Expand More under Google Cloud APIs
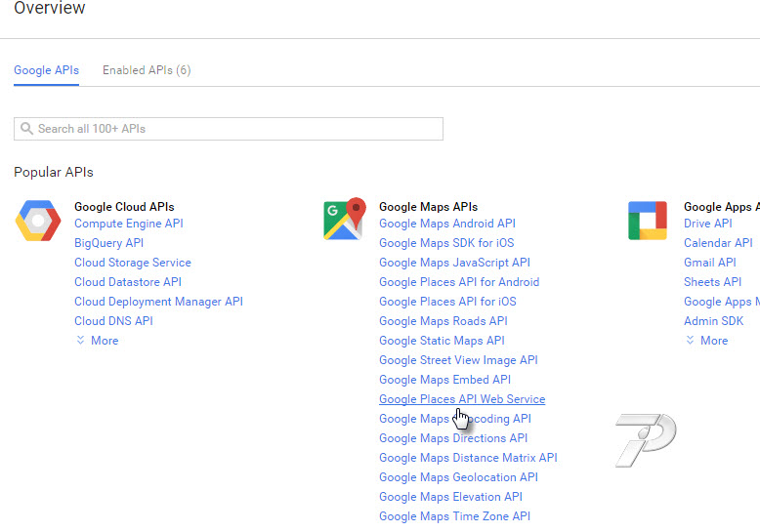 coord(97,341)
